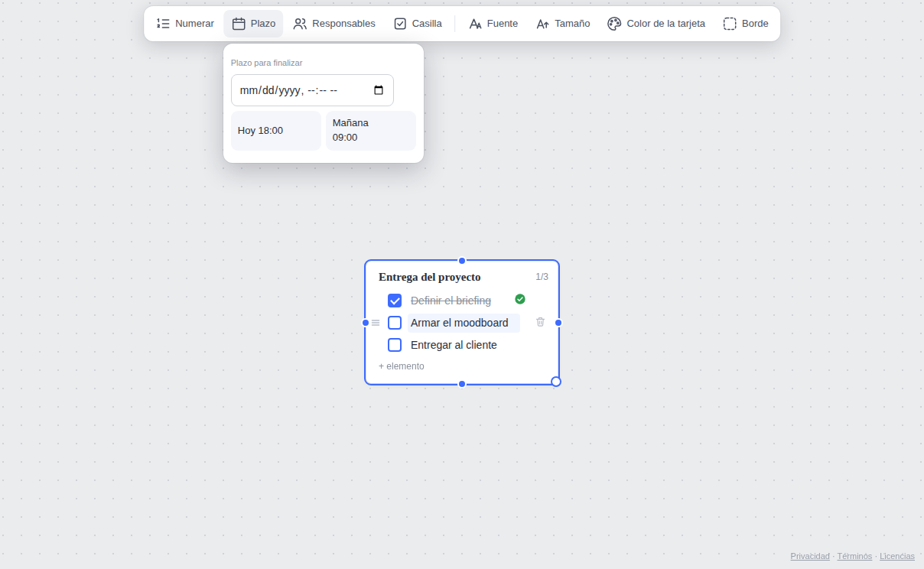Click the Numerar list toolbar button
Image resolution: width=924 pixels, height=569 pixels.
[x=185, y=24]
